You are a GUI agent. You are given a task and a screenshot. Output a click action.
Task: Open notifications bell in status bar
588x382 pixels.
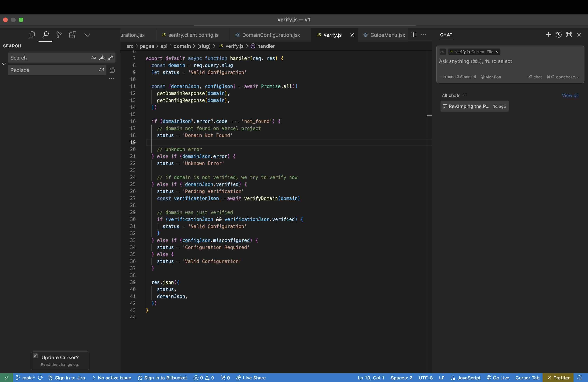point(579,378)
